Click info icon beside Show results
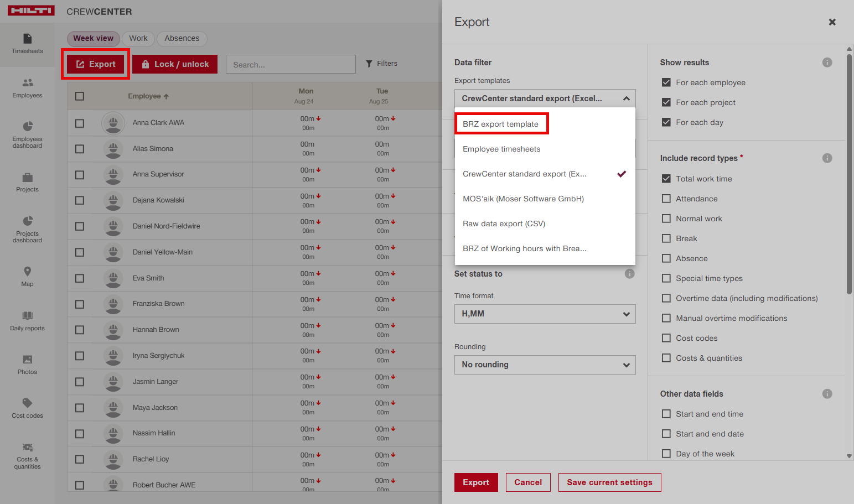 pos(827,63)
